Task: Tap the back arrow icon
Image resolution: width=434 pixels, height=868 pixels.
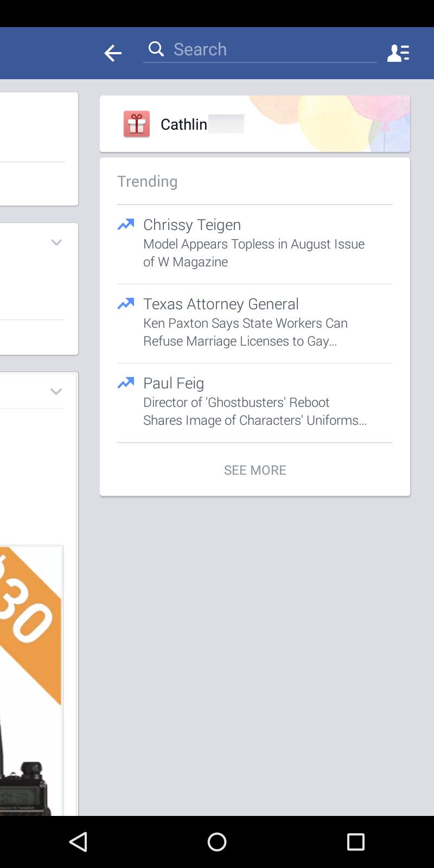Action: pyautogui.click(x=113, y=53)
